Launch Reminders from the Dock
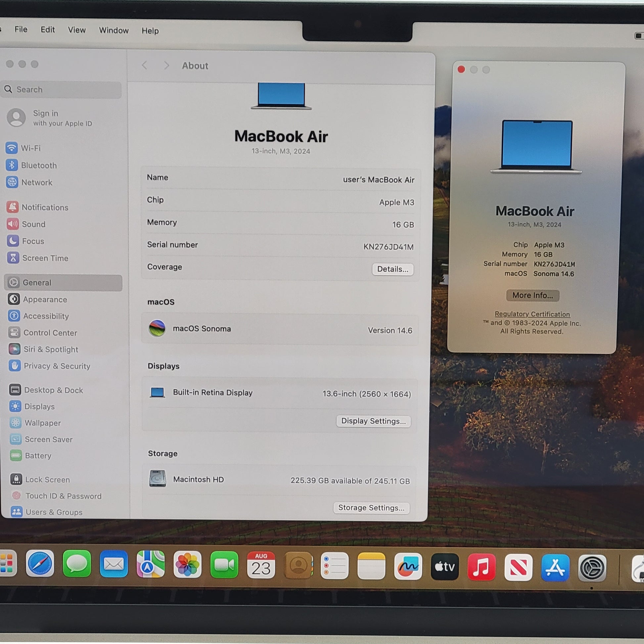The width and height of the screenshot is (644, 644). click(335, 566)
